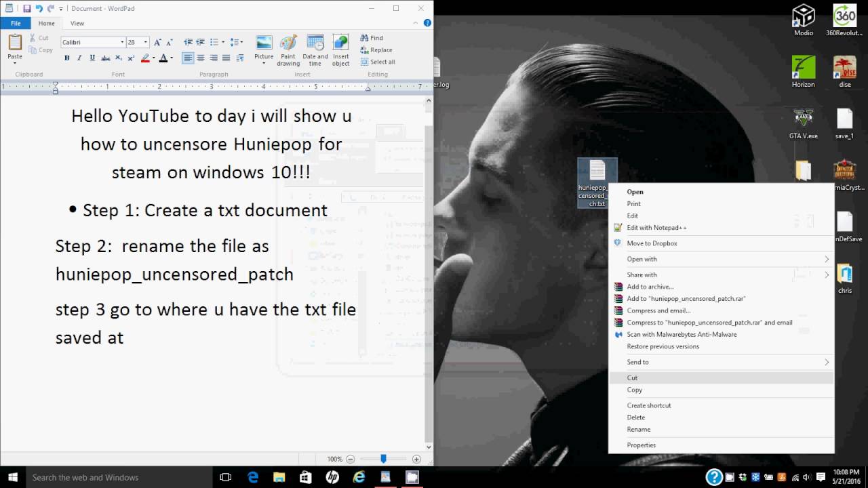Toggle Strikethrough formatting

pos(106,58)
